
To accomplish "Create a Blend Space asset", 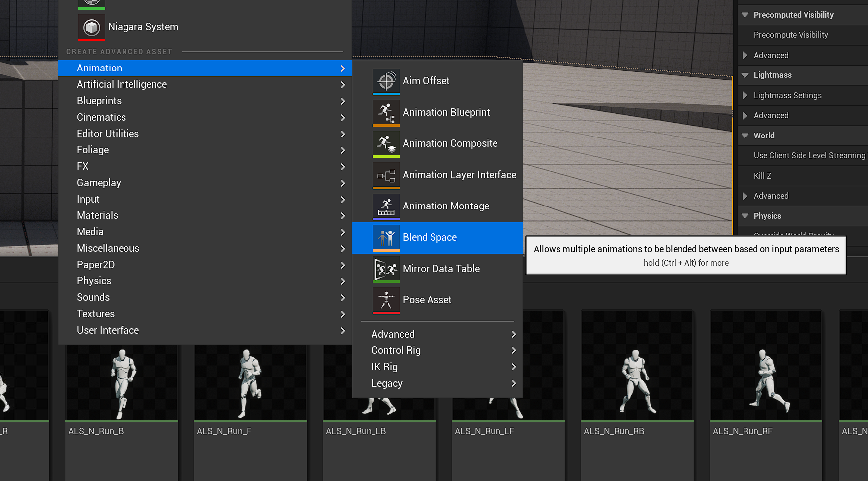I will click(437, 238).
